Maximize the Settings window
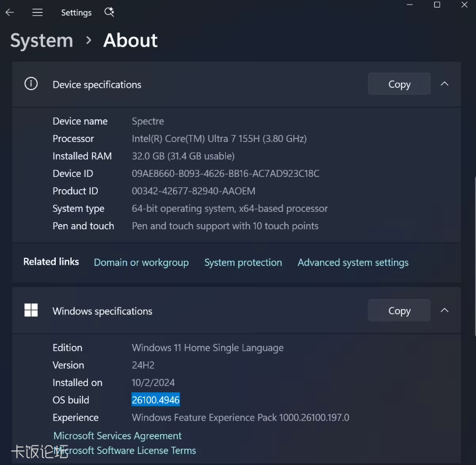The image size is (476, 465). click(437, 5)
